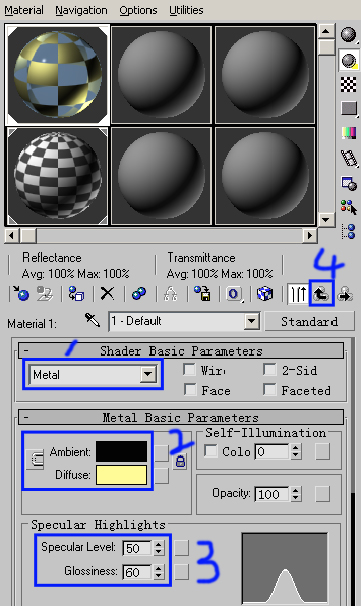This screenshot has height=606, width=361.
Task: Click the Ambient map button
Action: click(x=162, y=453)
